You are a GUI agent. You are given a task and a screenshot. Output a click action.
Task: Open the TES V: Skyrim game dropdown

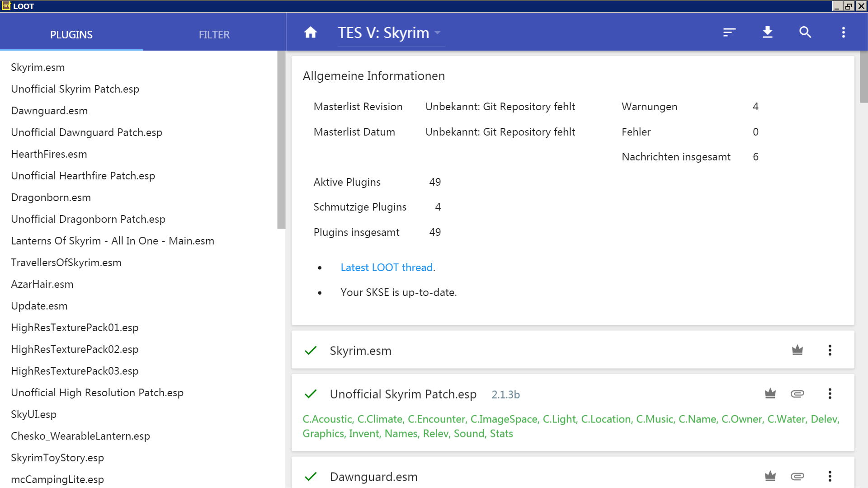coord(392,33)
